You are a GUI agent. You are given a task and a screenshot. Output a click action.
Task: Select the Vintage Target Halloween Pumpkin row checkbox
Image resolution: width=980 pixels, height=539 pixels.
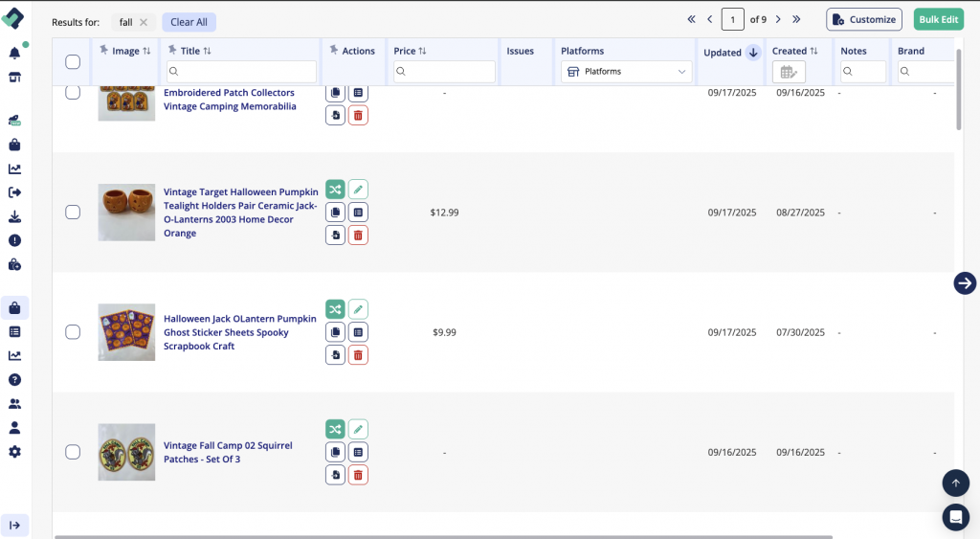[x=73, y=213]
